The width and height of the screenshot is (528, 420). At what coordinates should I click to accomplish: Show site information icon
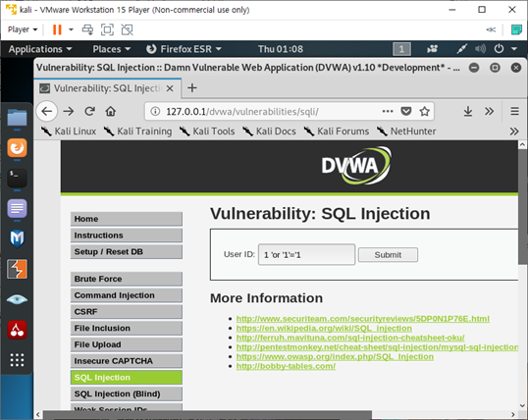(155, 111)
